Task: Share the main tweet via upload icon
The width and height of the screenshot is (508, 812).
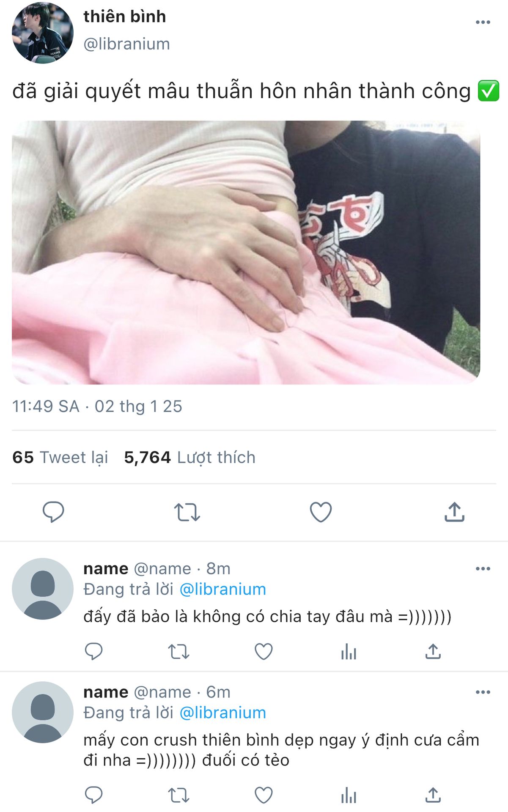Action: 454,512
